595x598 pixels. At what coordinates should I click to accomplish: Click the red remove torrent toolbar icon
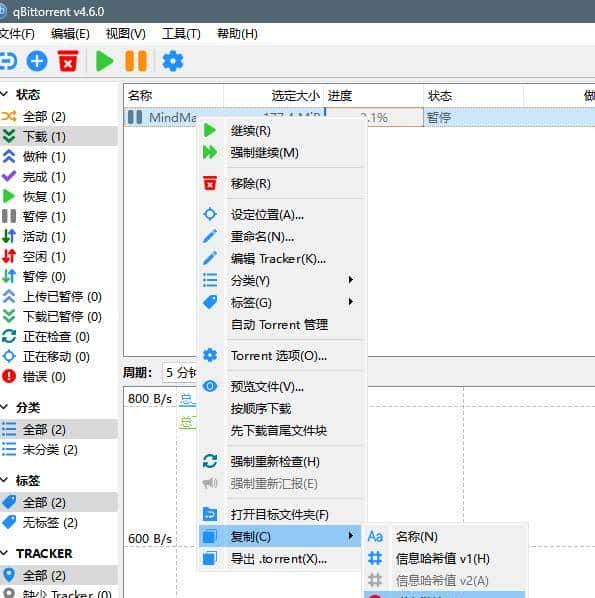tap(68, 61)
